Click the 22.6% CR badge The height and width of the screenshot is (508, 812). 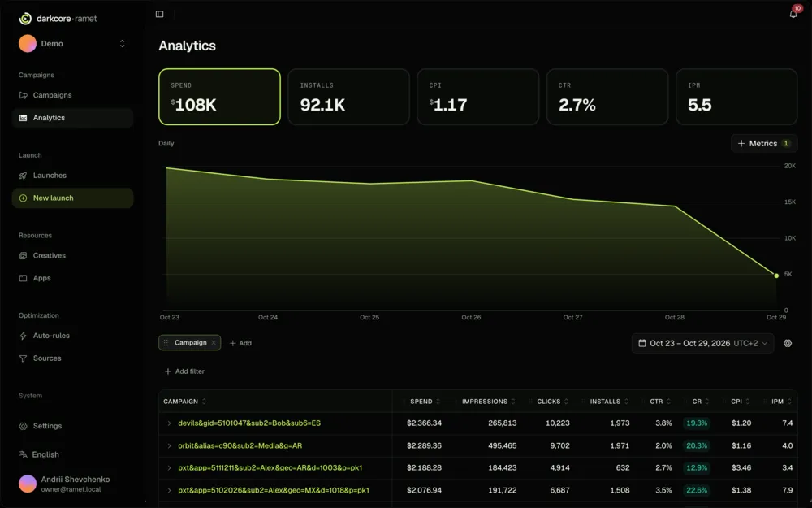pos(697,490)
